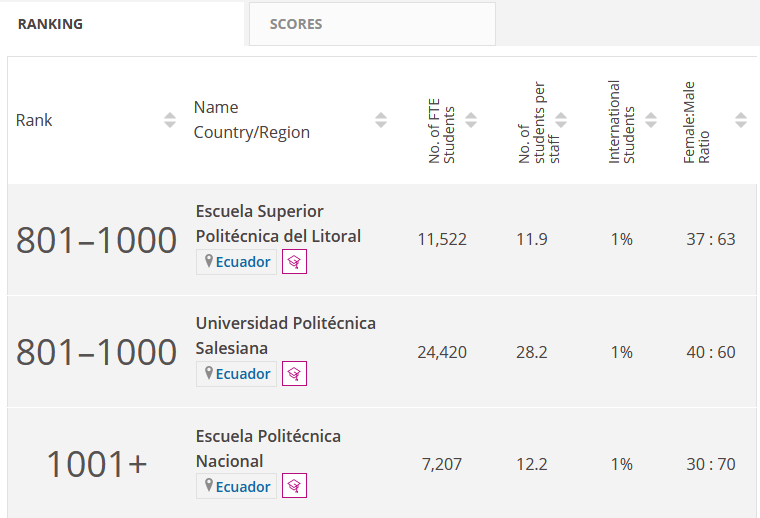Select the 30 : 70 ratio value
This screenshot has width=760, height=518.
(x=711, y=464)
